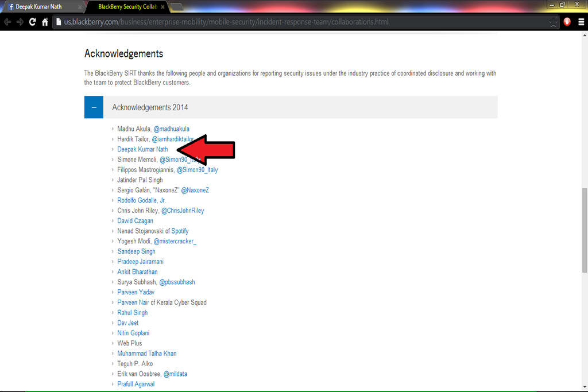The image size is (588, 392).
Task: Open the Rodolfo Godalle, Jr. link
Action: point(141,200)
